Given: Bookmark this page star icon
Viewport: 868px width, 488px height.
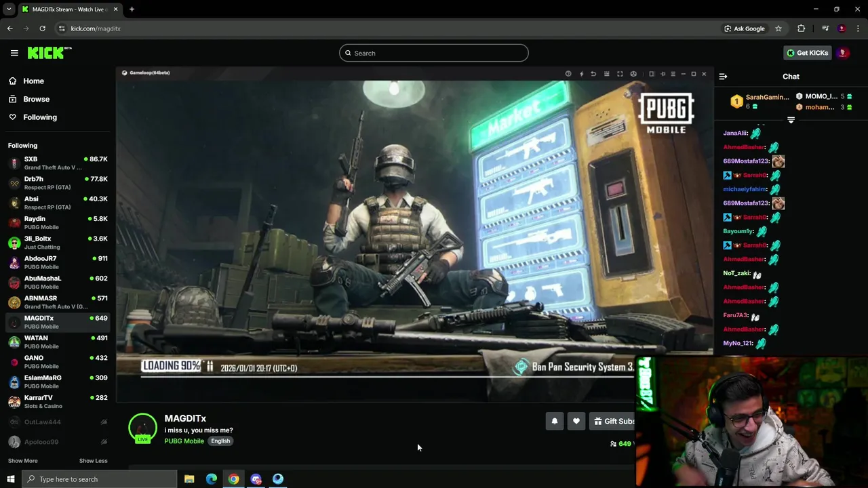Looking at the screenshot, I should tap(778, 28).
